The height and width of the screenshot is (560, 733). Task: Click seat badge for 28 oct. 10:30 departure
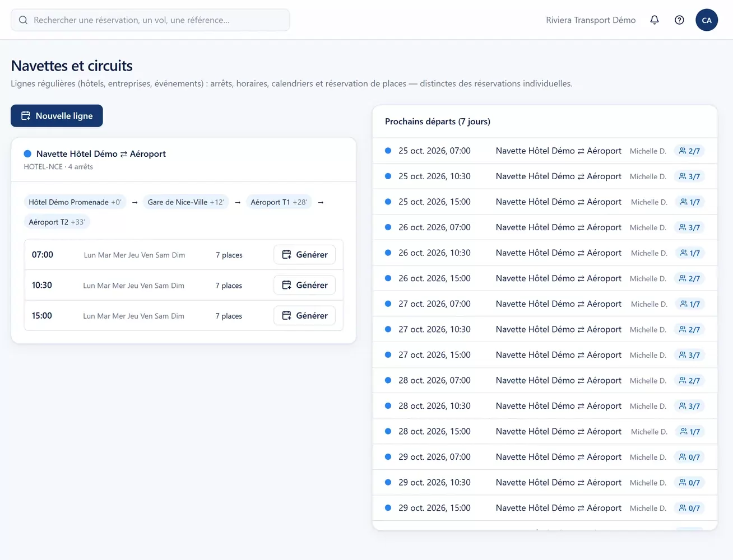(689, 406)
